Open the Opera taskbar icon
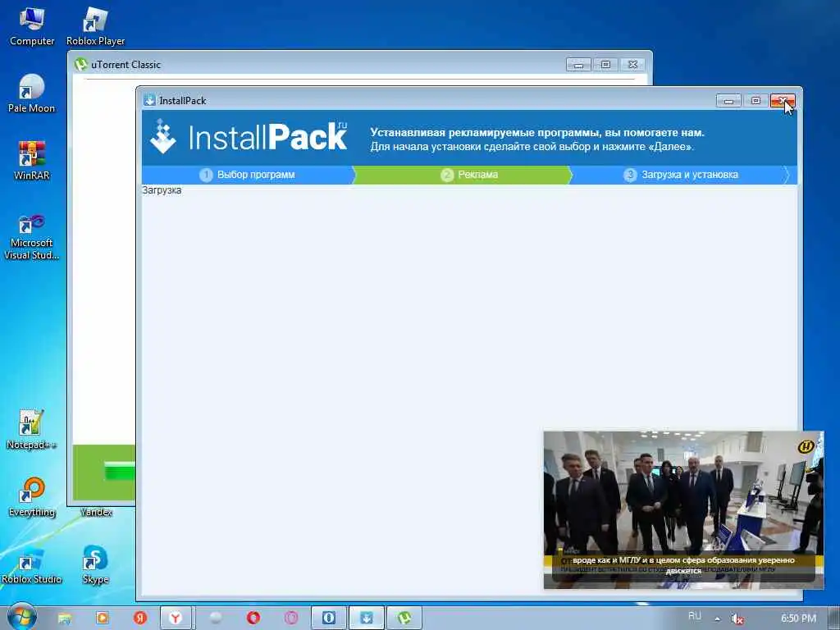840x630 pixels. click(x=253, y=619)
